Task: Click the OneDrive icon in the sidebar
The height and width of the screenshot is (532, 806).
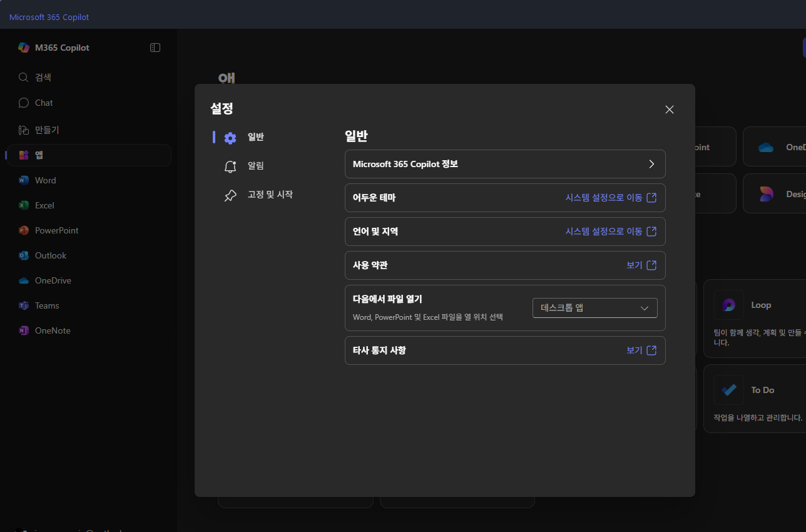Action: pos(24,280)
